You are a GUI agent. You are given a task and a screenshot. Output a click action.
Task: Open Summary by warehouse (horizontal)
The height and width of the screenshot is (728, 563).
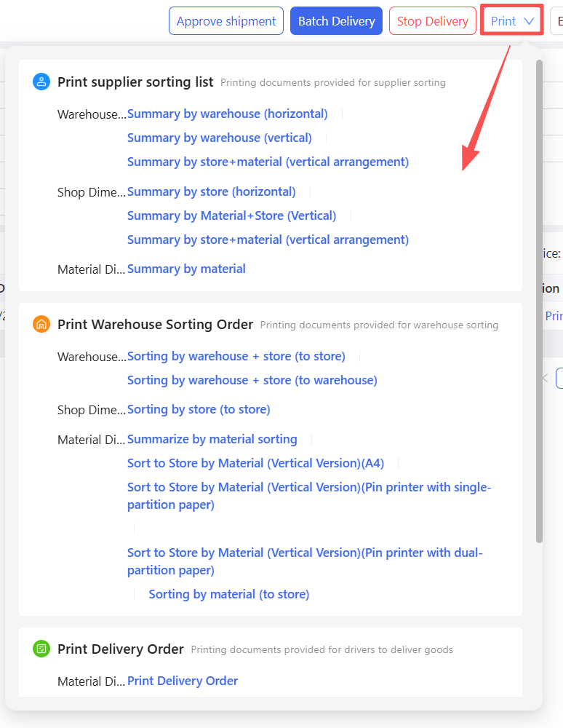(x=227, y=114)
